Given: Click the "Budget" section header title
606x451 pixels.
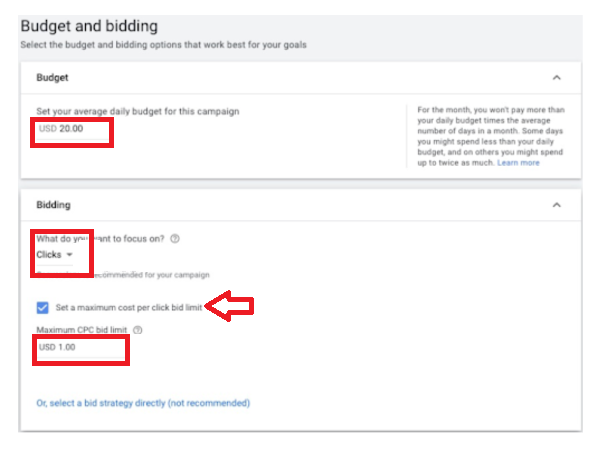Looking at the screenshot, I should coord(52,78).
